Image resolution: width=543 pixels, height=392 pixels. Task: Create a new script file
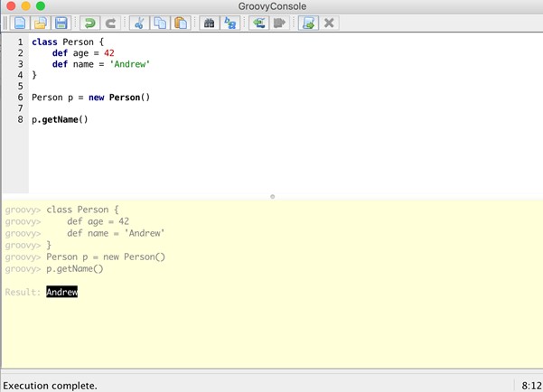point(20,23)
